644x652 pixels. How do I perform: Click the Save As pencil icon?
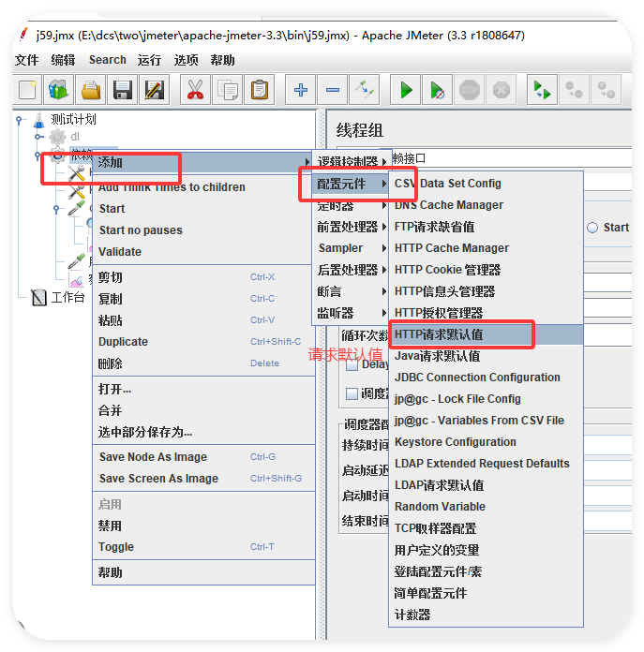click(155, 89)
